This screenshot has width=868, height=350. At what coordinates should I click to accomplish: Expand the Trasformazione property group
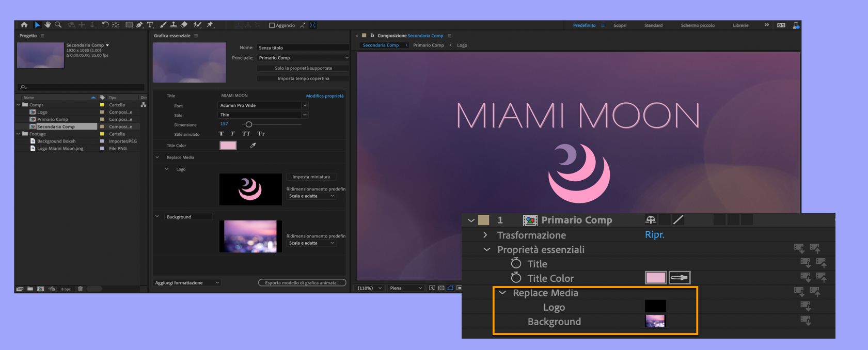click(485, 235)
